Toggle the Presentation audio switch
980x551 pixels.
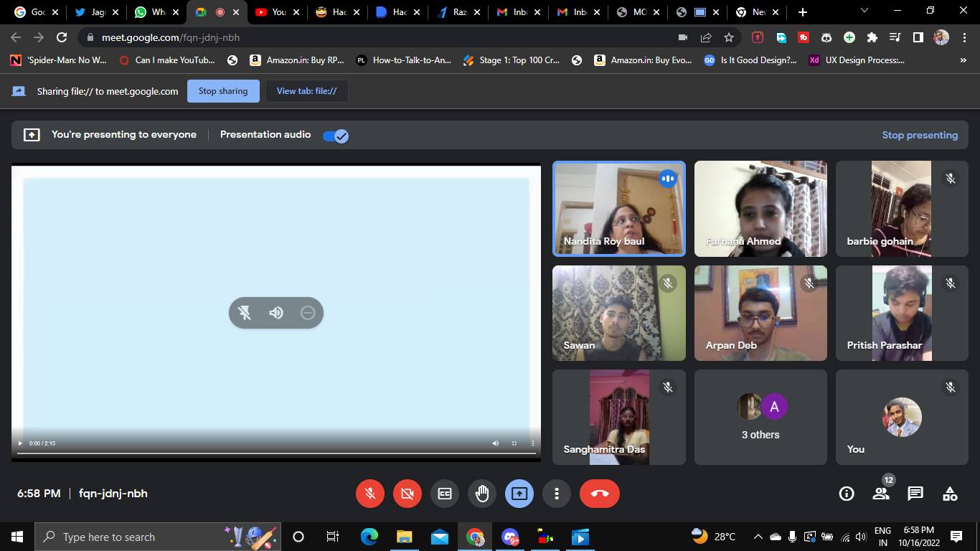click(x=336, y=136)
